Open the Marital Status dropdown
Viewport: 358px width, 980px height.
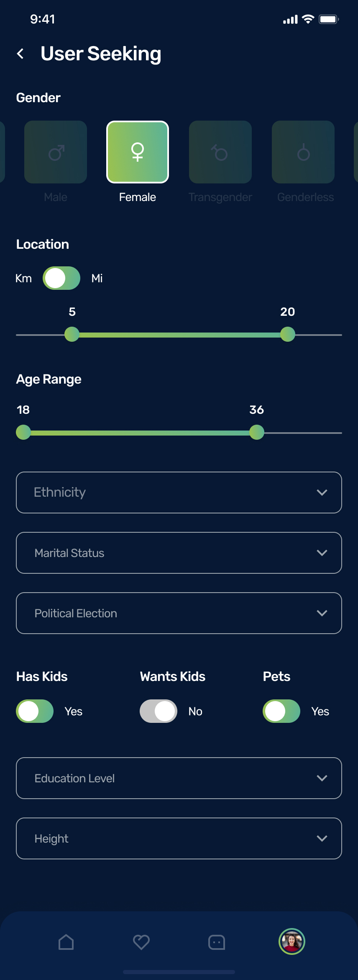pos(179,553)
